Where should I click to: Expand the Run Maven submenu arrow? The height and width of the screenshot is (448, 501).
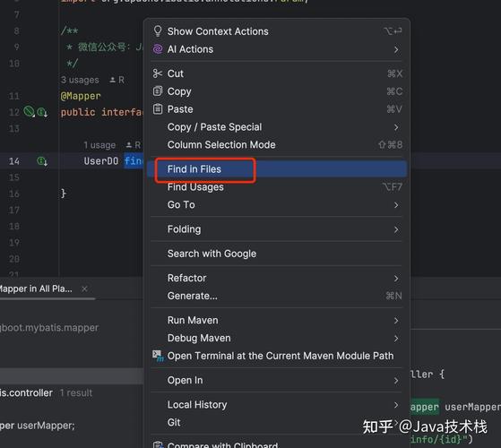(396, 321)
